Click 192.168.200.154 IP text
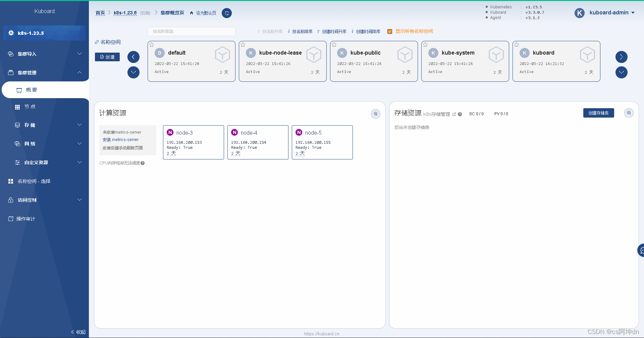 coord(249,142)
